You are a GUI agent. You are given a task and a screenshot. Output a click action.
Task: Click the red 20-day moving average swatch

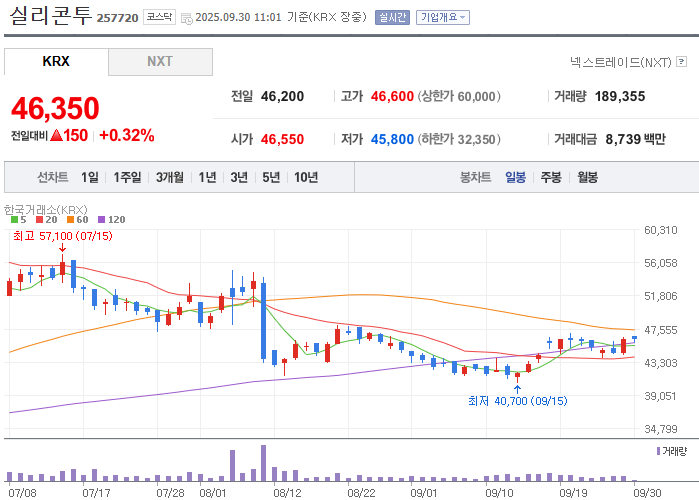click(x=40, y=219)
